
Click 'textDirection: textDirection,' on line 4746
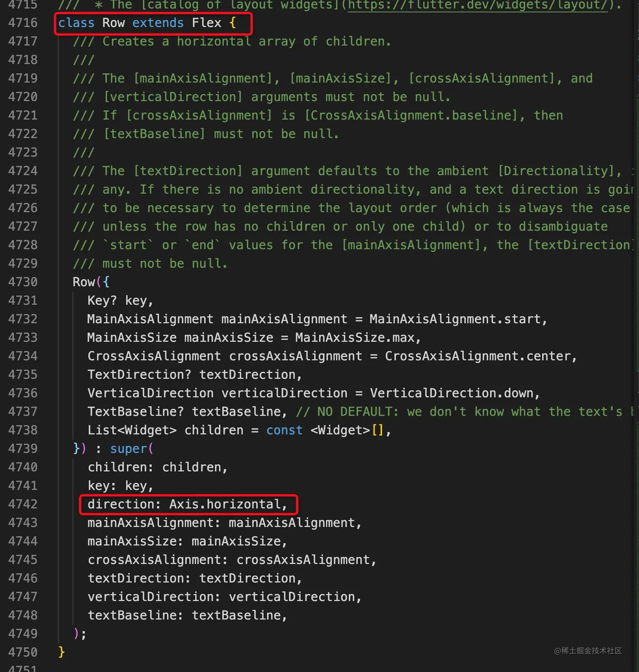pos(194,579)
